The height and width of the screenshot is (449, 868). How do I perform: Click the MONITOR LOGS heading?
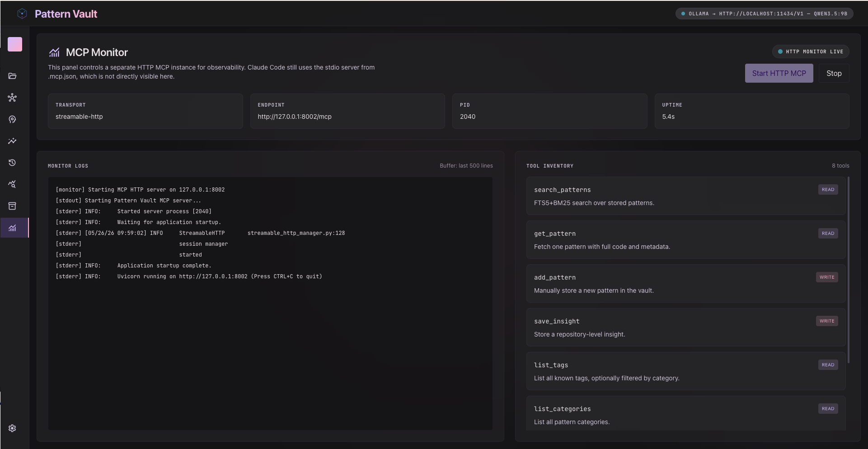(x=68, y=166)
